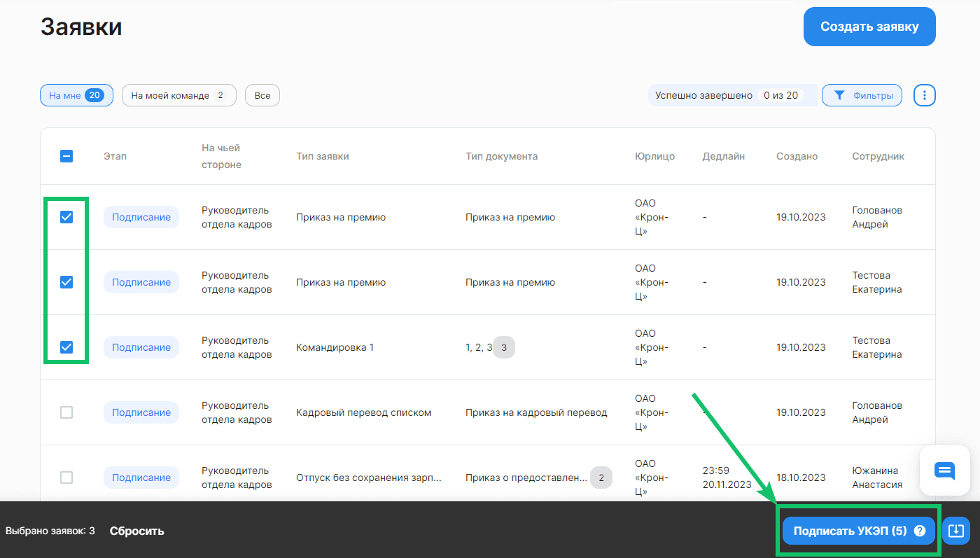Click the Создано column header
The width and height of the screenshot is (980, 558).
797,156
